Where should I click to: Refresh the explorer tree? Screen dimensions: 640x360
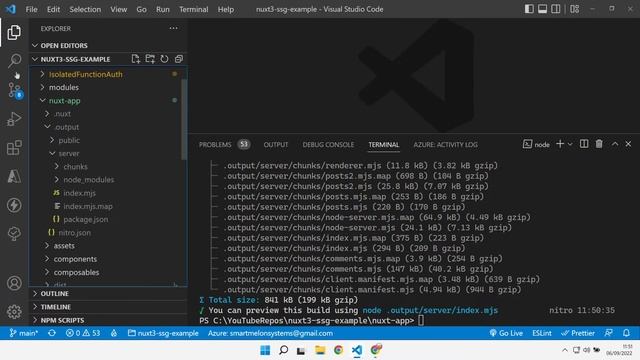(x=164, y=59)
